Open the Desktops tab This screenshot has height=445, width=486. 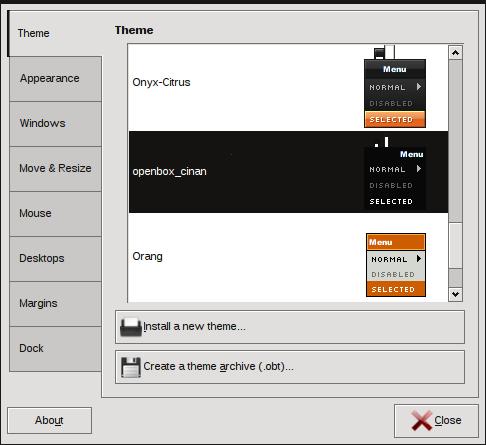click(56, 259)
